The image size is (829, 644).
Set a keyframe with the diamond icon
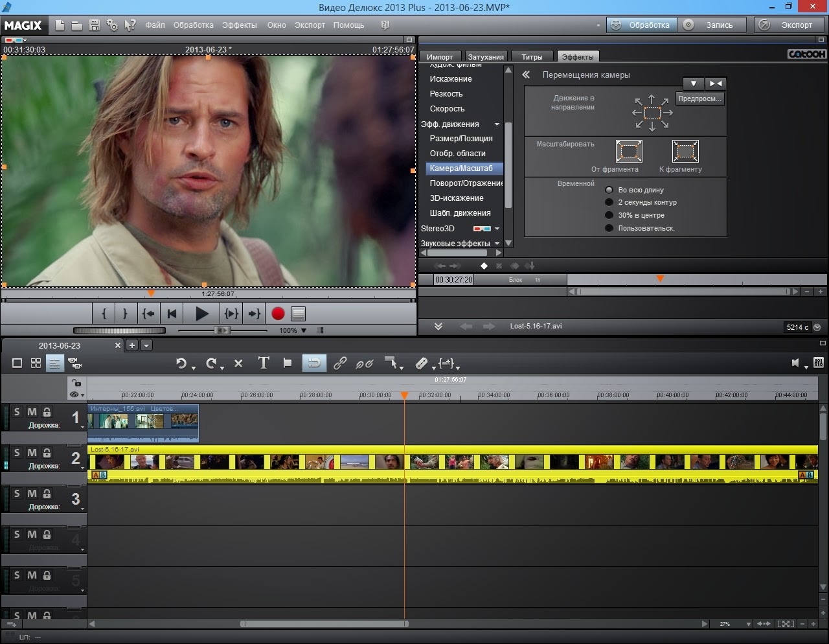tap(484, 266)
